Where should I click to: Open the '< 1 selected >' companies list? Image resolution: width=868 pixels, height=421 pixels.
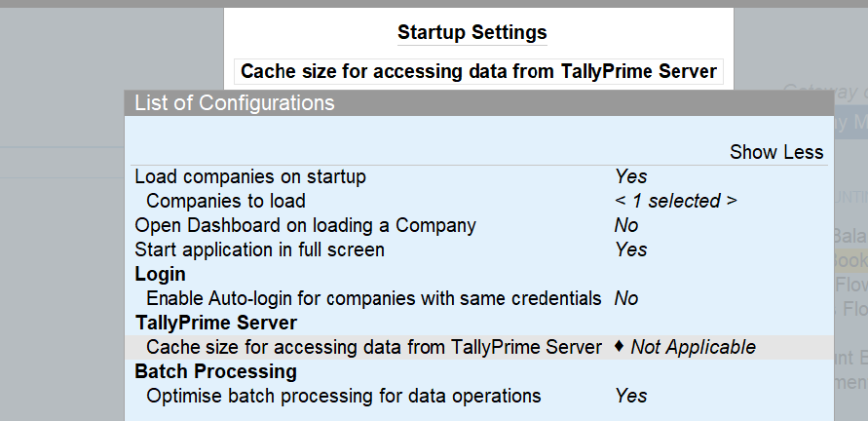click(x=675, y=201)
